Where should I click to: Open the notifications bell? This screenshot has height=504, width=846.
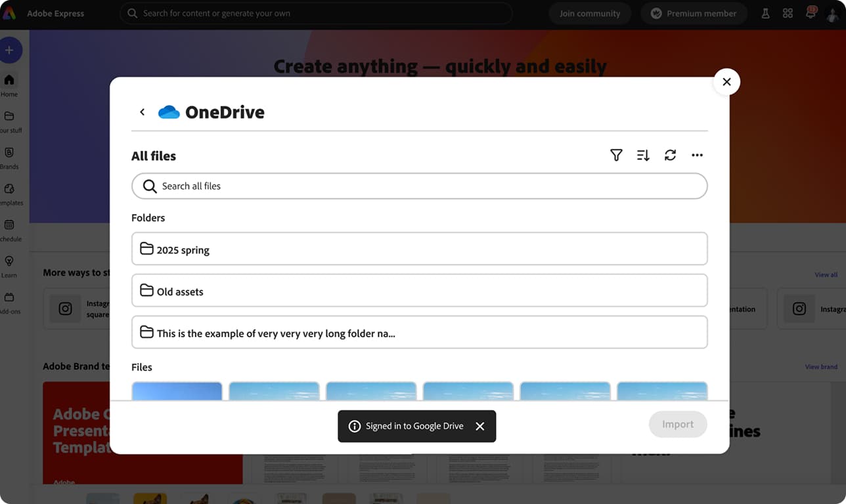tap(811, 13)
